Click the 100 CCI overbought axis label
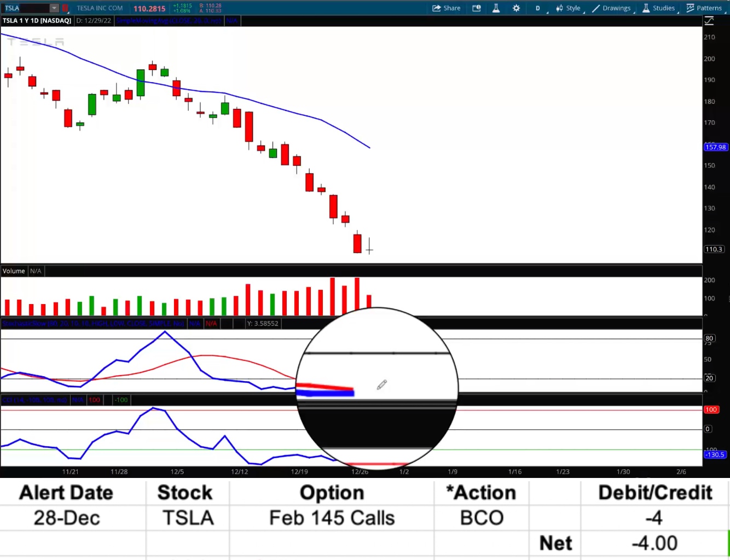 click(x=711, y=410)
